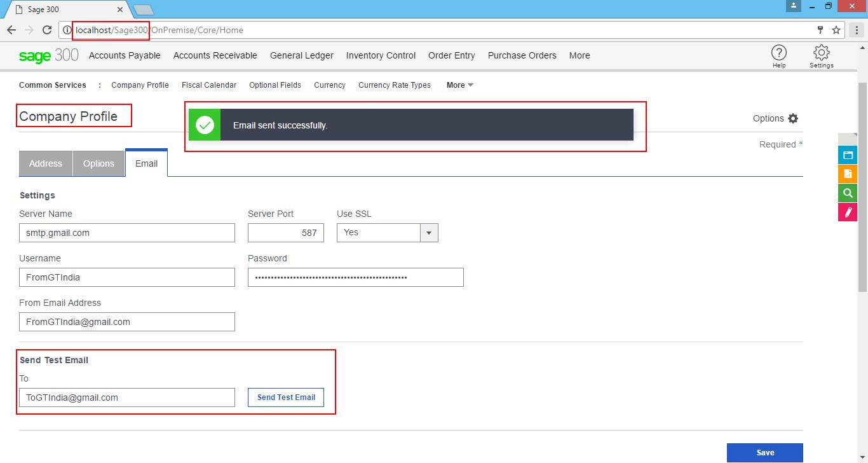Open the Inventory Control module menu
This screenshot has height=463, width=868.
tap(381, 55)
